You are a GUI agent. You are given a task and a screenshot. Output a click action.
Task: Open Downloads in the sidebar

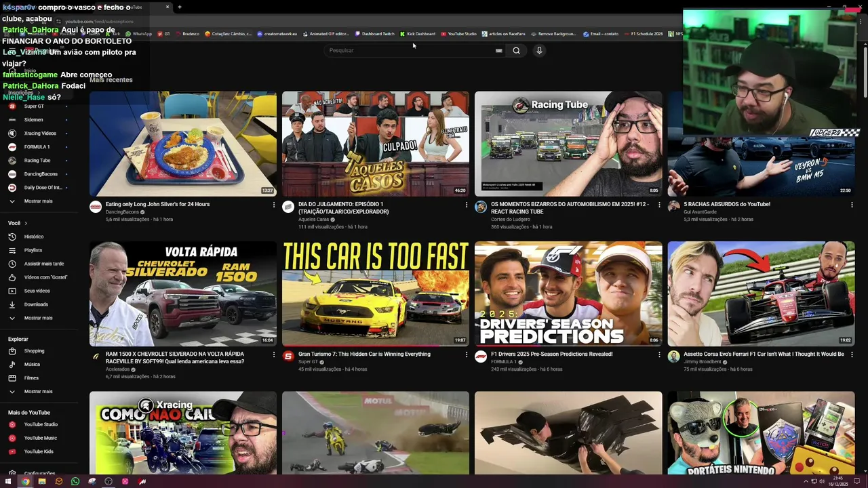pyautogui.click(x=36, y=304)
